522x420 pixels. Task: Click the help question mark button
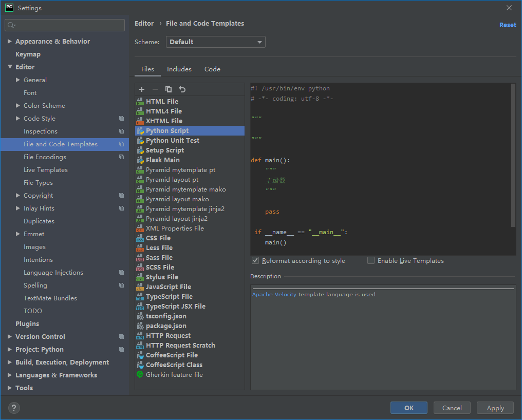[14, 408]
